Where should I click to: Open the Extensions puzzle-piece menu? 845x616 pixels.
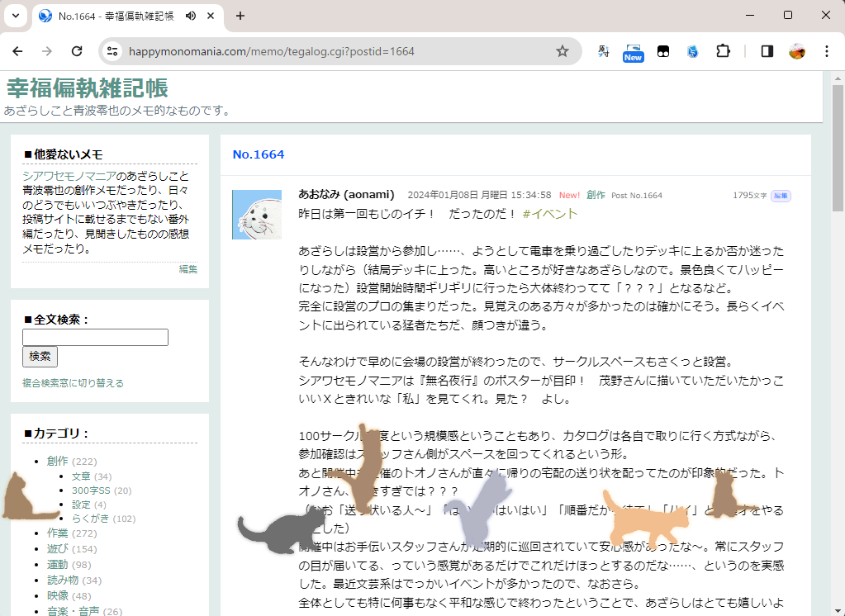(723, 51)
